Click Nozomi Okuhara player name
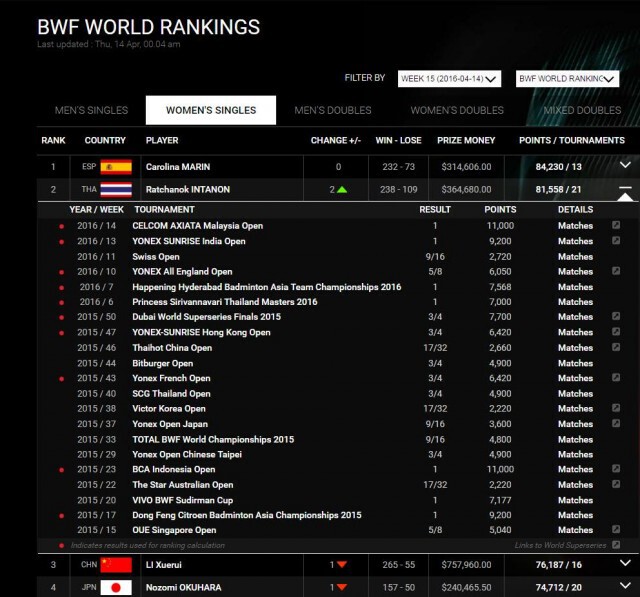The image size is (640, 597). point(184,588)
